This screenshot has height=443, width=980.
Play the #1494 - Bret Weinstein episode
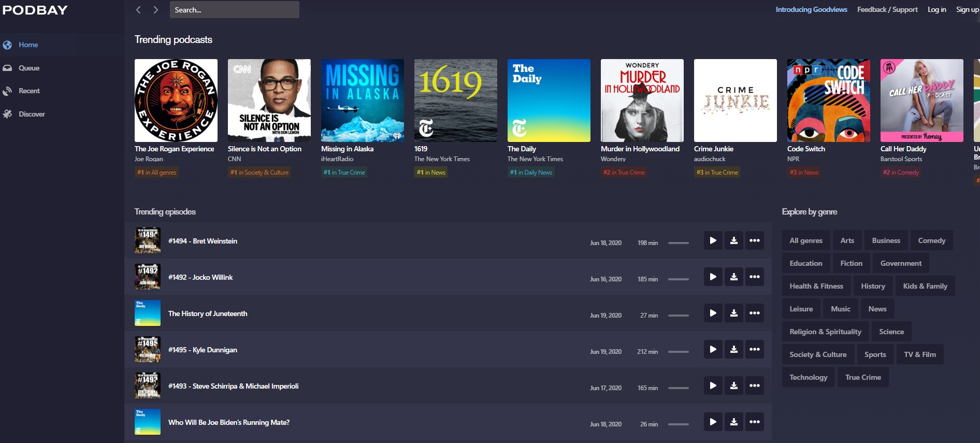pyautogui.click(x=713, y=240)
